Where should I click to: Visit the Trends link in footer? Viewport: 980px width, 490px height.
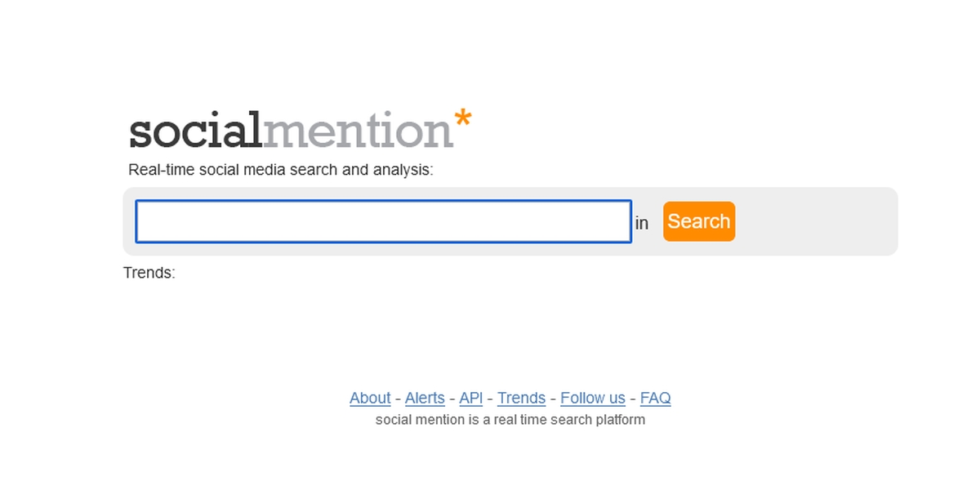tap(521, 398)
